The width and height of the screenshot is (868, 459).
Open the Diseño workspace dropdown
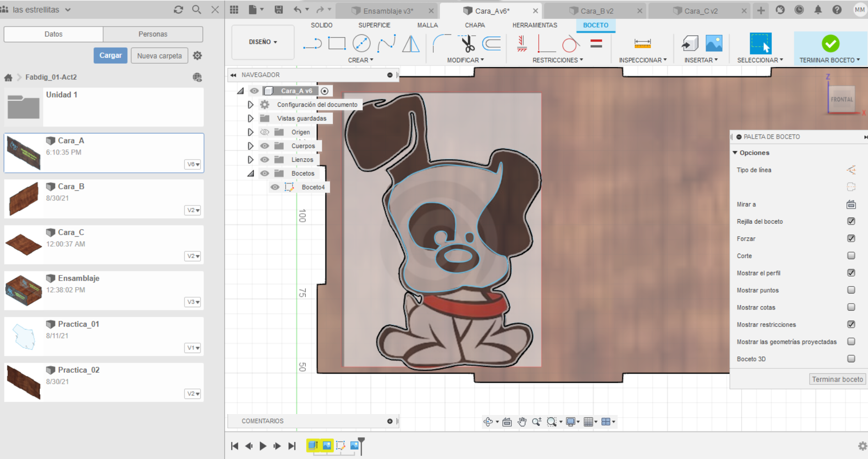coord(262,42)
